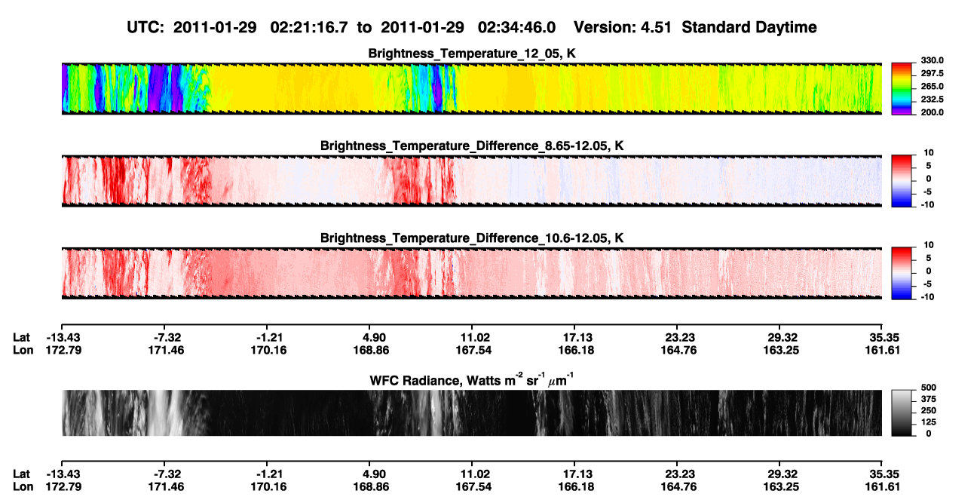
Task: Click the UTC time range title text
Action: [343, 28]
